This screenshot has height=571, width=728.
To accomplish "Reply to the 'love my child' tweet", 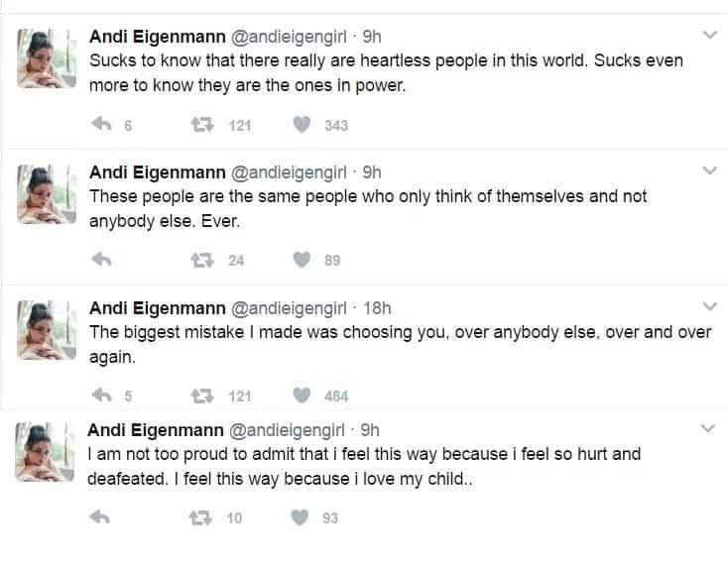I will (x=99, y=517).
